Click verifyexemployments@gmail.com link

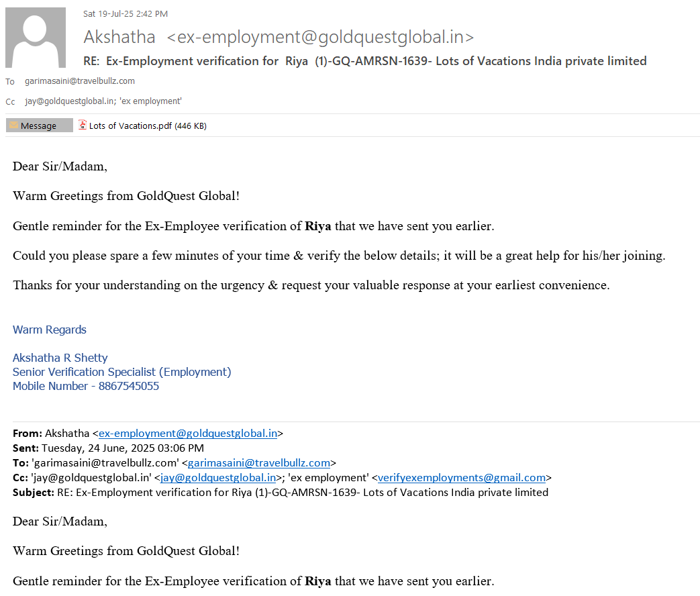tap(461, 478)
